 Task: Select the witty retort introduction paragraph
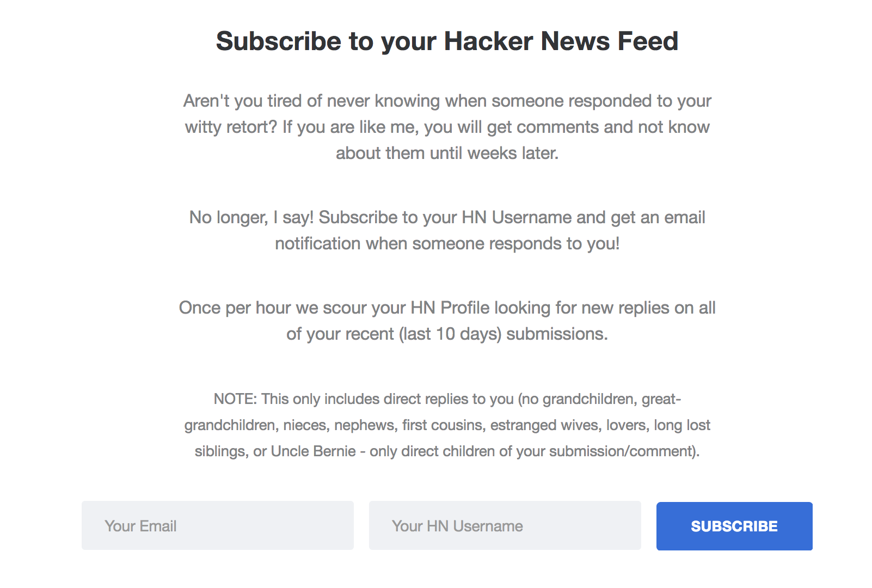(446, 126)
